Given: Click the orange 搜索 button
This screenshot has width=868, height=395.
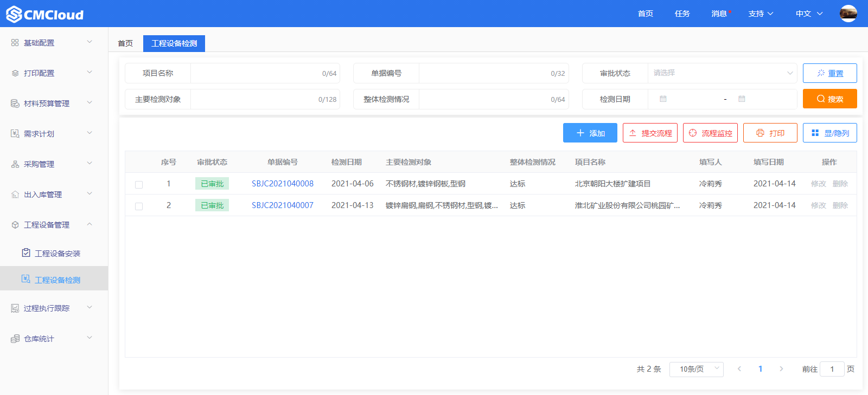Looking at the screenshot, I should [830, 99].
